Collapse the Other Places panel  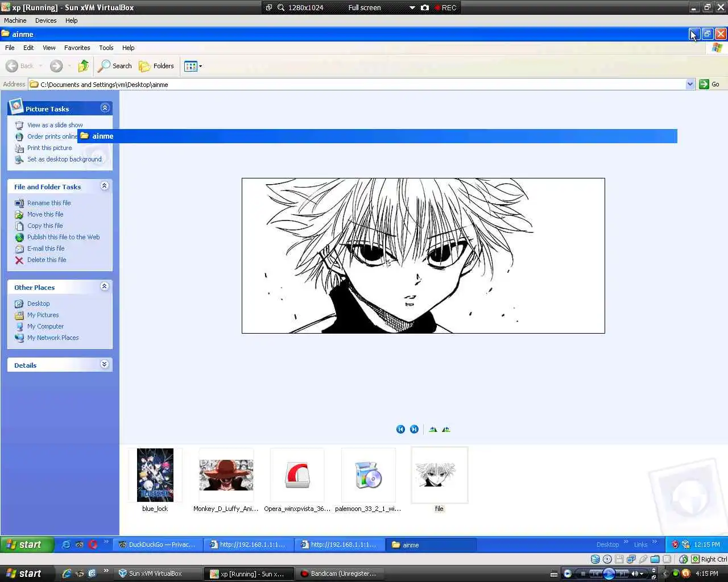coord(105,286)
